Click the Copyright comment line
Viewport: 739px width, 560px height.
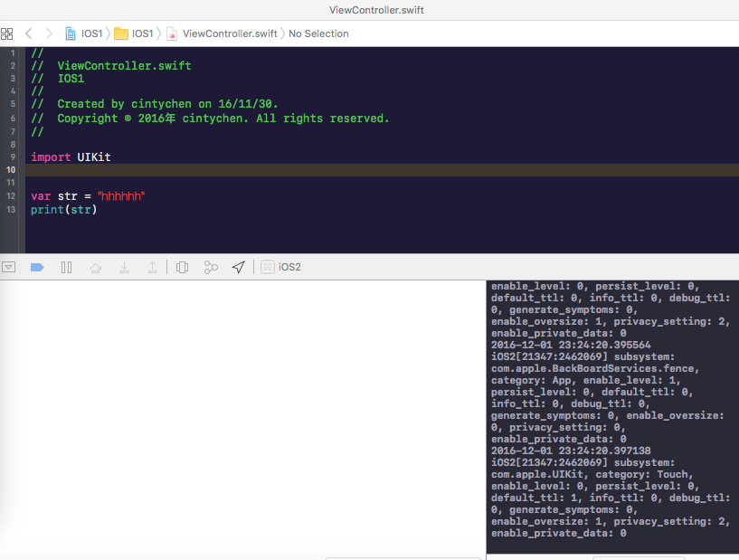click(210, 119)
